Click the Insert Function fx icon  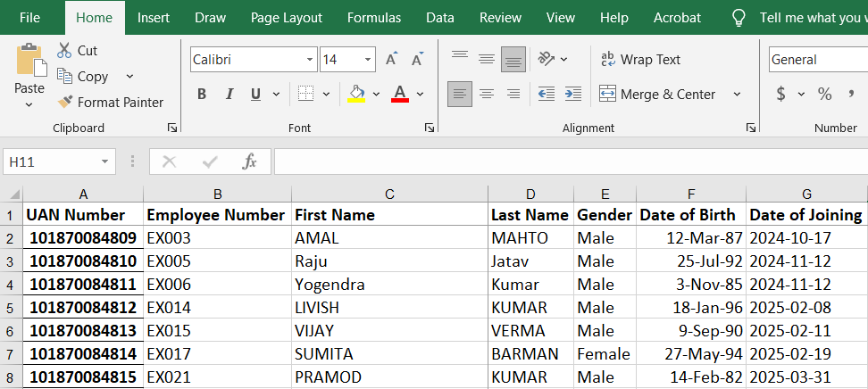(250, 161)
